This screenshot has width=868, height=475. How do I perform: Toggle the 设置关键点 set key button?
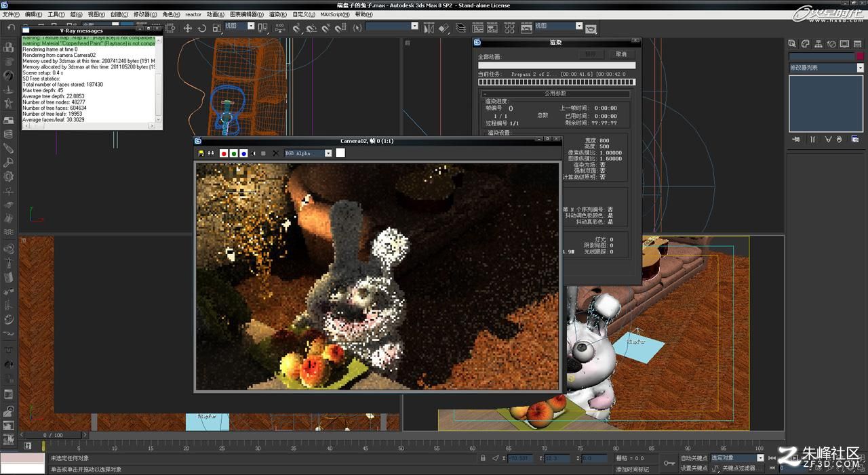point(694,468)
